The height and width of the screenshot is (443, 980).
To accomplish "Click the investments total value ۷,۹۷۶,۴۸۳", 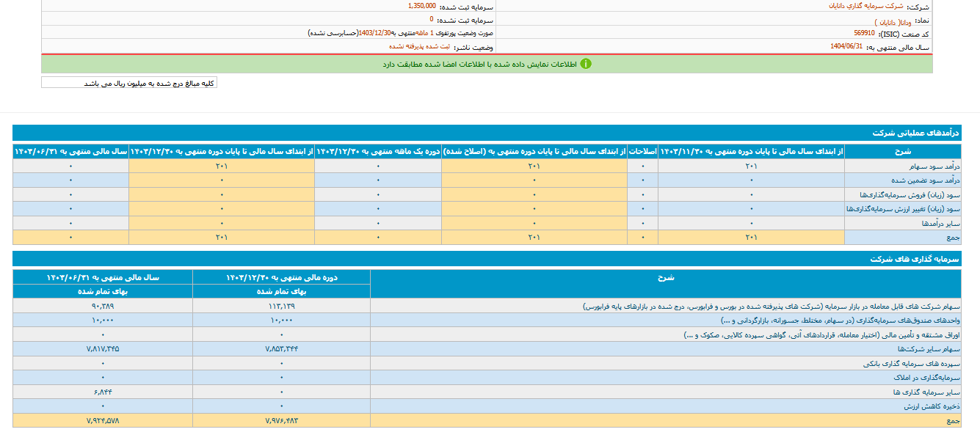I will click(281, 420).
